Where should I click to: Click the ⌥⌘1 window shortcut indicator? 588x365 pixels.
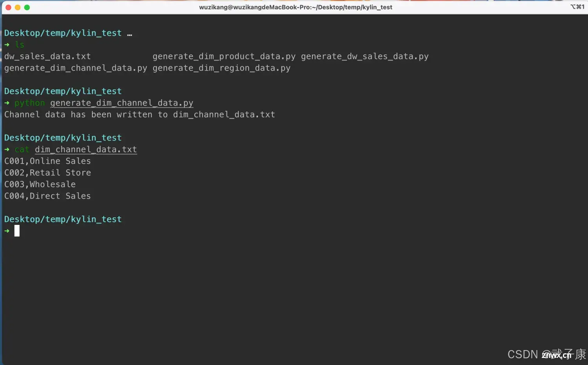(577, 7)
